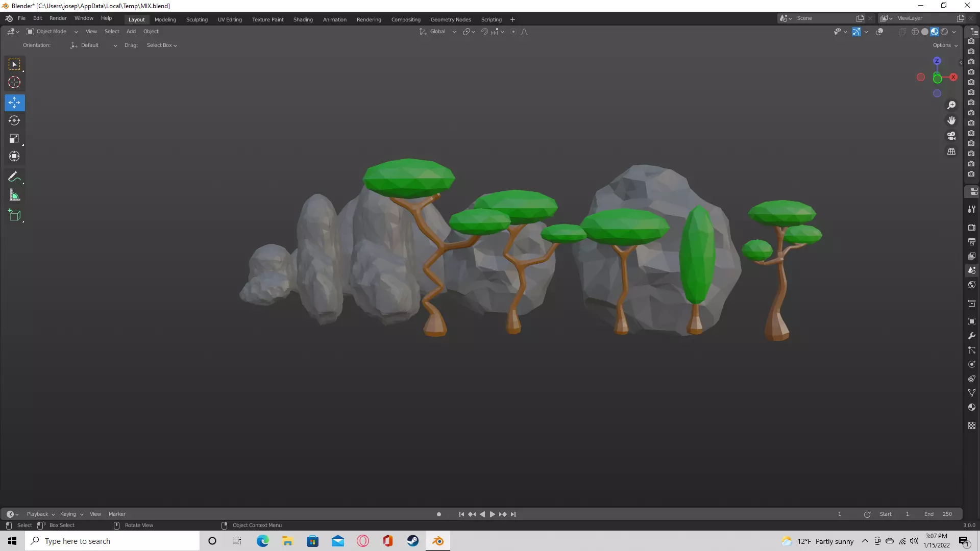
Task: Click the End frame 250 field
Action: pyautogui.click(x=938, y=514)
